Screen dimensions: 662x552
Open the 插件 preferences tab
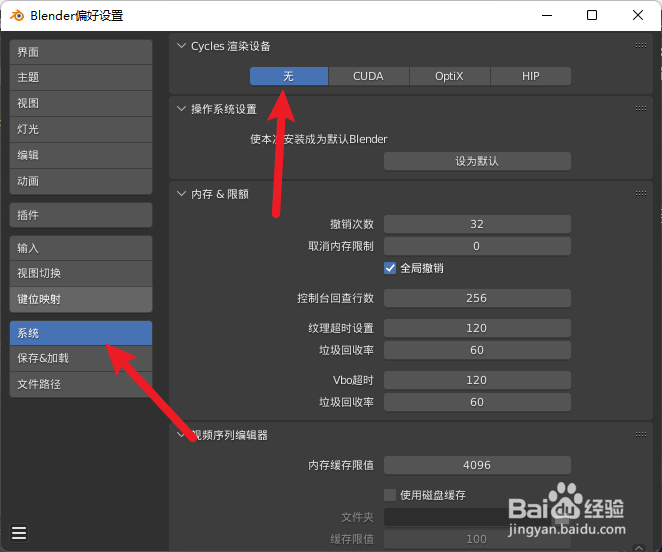click(x=81, y=215)
